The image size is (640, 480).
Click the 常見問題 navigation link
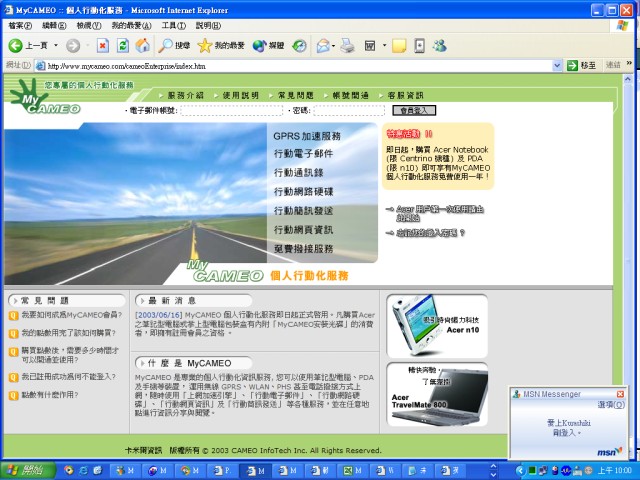point(295,96)
